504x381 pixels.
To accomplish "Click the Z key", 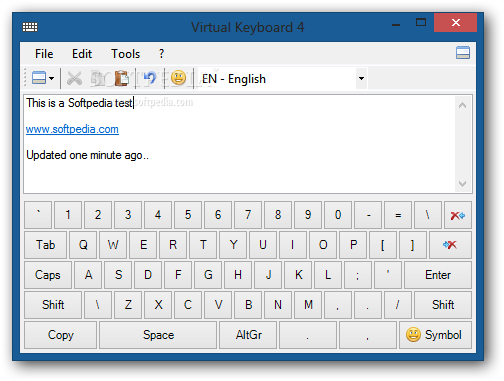I will (128, 305).
